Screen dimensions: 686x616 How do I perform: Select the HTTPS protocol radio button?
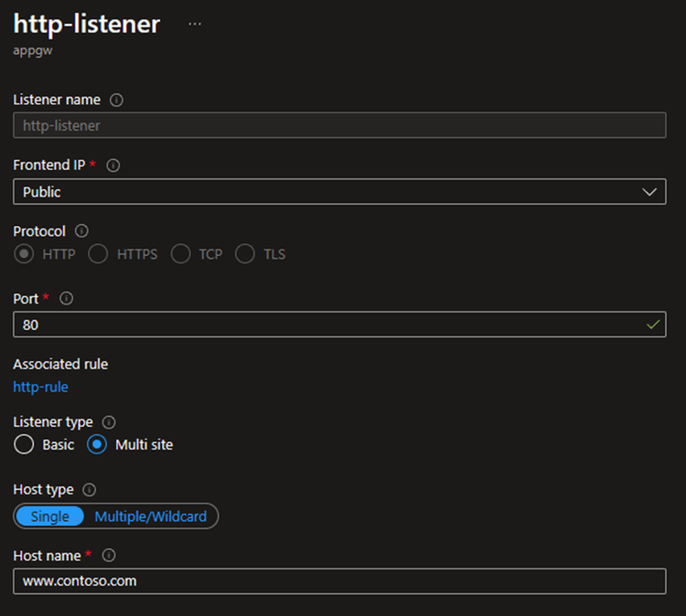tap(99, 254)
